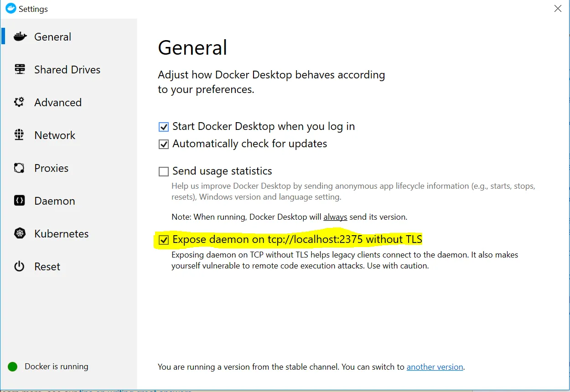Click the Kubernetes wheel icon

click(x=19, y=233)
